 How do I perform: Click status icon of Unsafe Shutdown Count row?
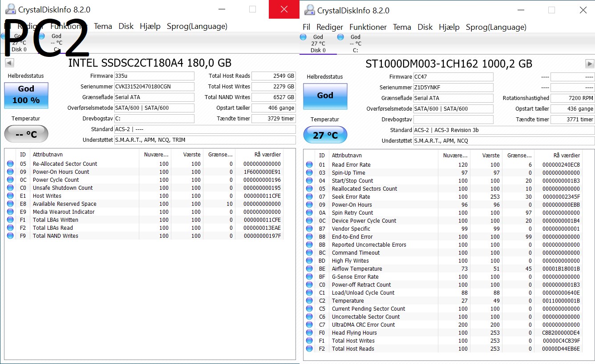[10, 188]
